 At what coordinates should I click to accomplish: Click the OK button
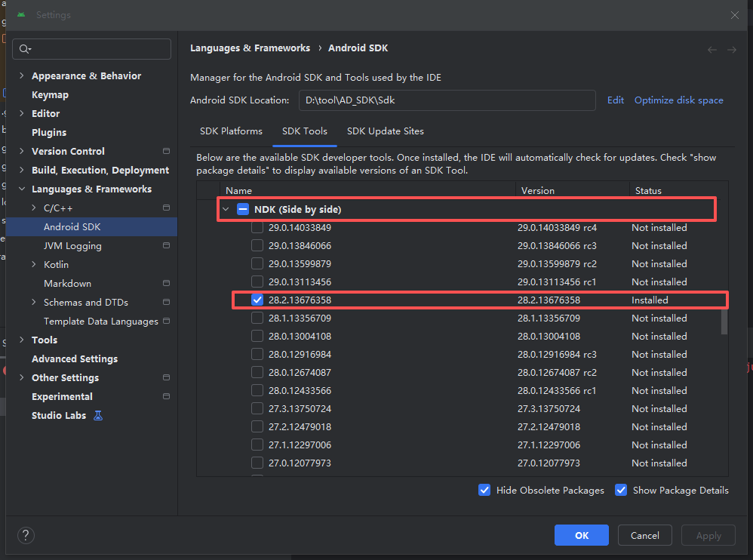tap(582, 535)
